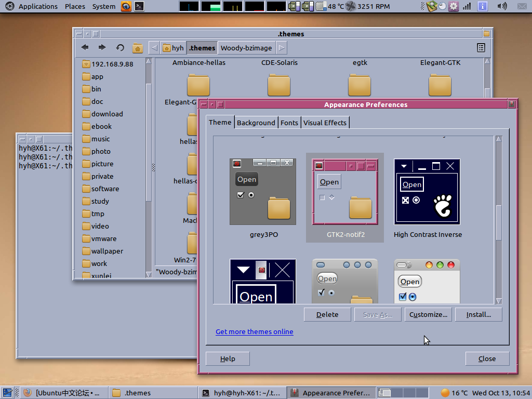532x399 pixels.
Task: Launch the terminal from the top panel
Action: pos(139,6)
